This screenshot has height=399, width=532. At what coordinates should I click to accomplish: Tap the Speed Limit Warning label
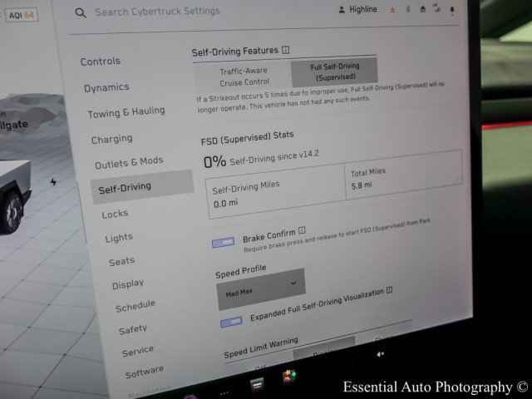tap(261, 347)
